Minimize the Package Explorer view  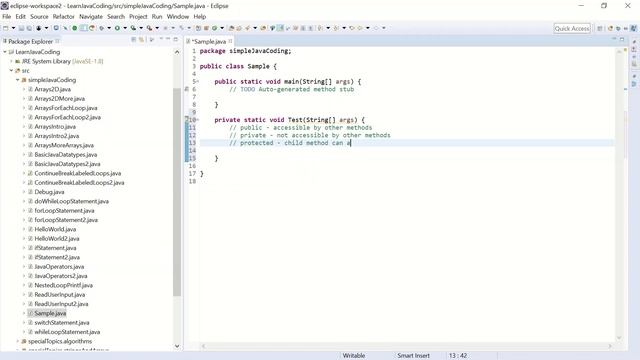pyautogui.click(x=168, y=39)
